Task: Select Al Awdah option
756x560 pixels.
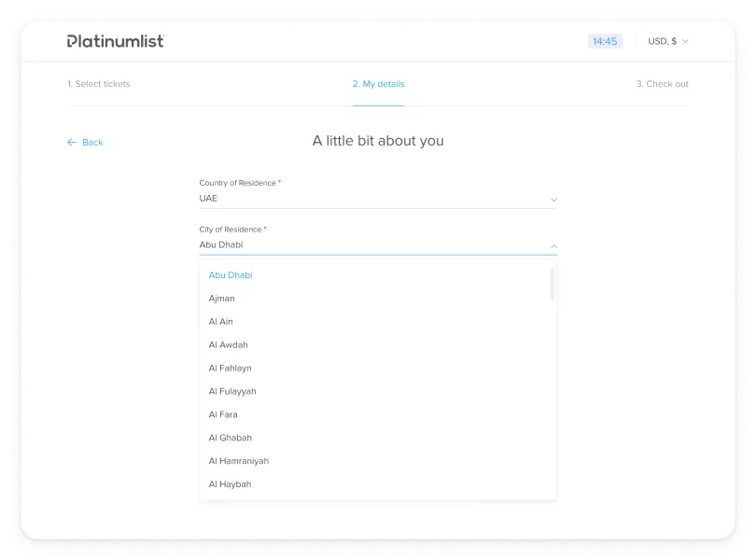Action: point(229,345)
